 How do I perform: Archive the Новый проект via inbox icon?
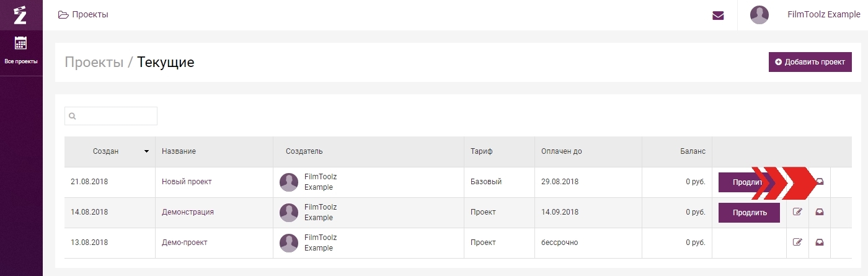pyautogui.click(x=820, y=182)
